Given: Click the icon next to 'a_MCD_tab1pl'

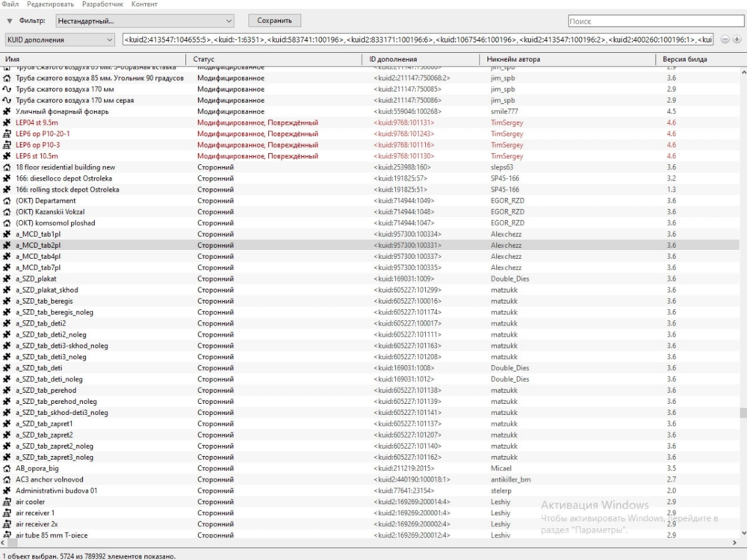Looking at the screenshot, I should coord(7,234).
